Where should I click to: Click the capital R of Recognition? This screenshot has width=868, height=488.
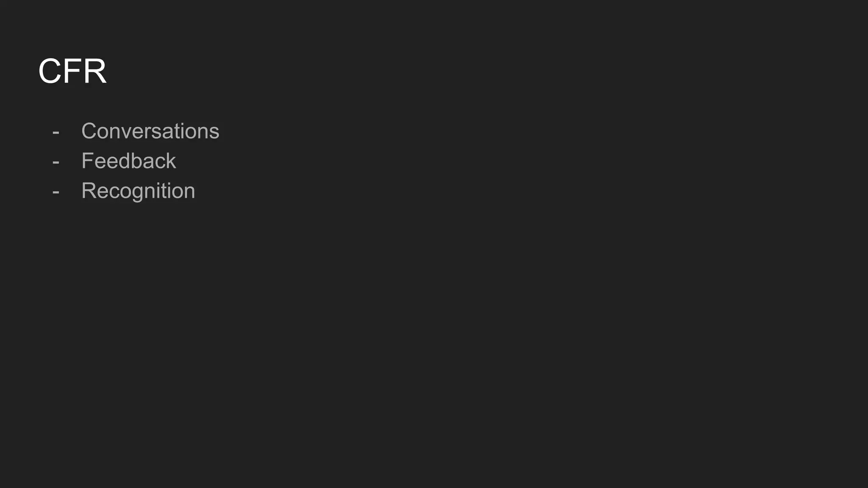point(89,191)
